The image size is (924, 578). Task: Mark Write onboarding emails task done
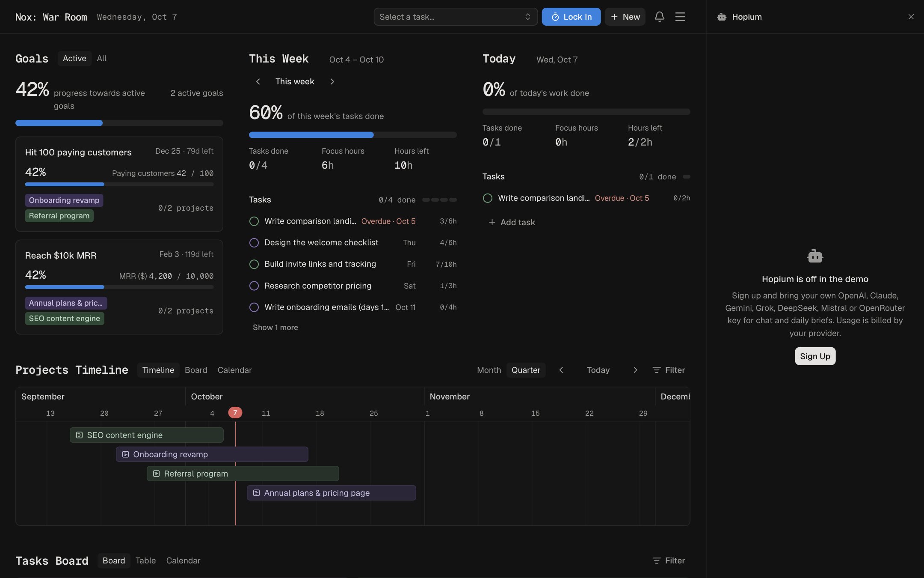pos(254,307)
